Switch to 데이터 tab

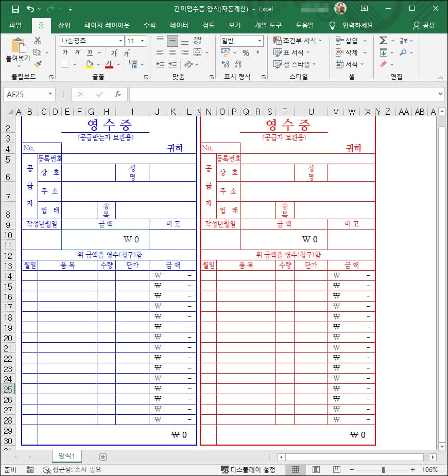pyautogui.click(x=179, y=25)
